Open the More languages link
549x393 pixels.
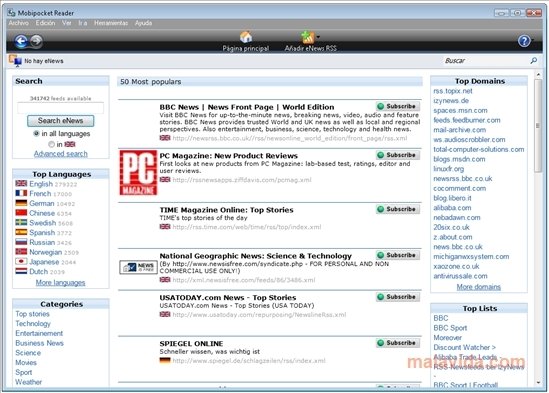(x=61, y=283)
